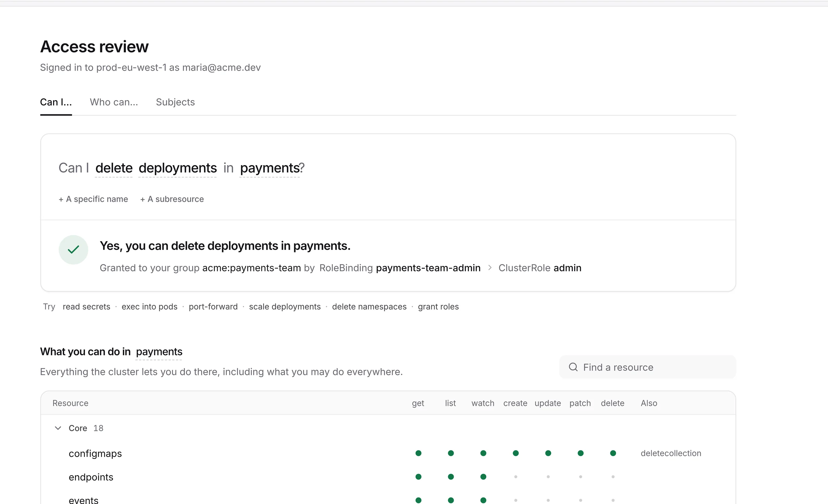Click endpoints 'get' permission dot

(418, 477)
